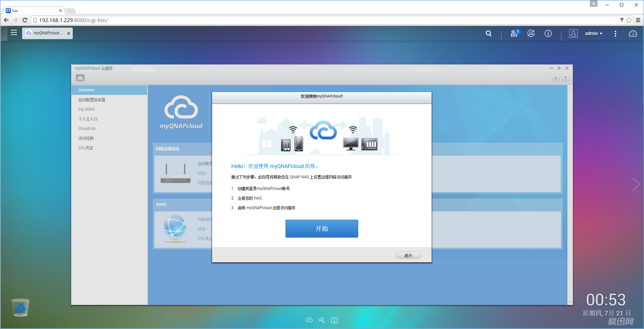Open a new browser tab
The height and width of the screenshot is (329, 644).
coord(71,11)
